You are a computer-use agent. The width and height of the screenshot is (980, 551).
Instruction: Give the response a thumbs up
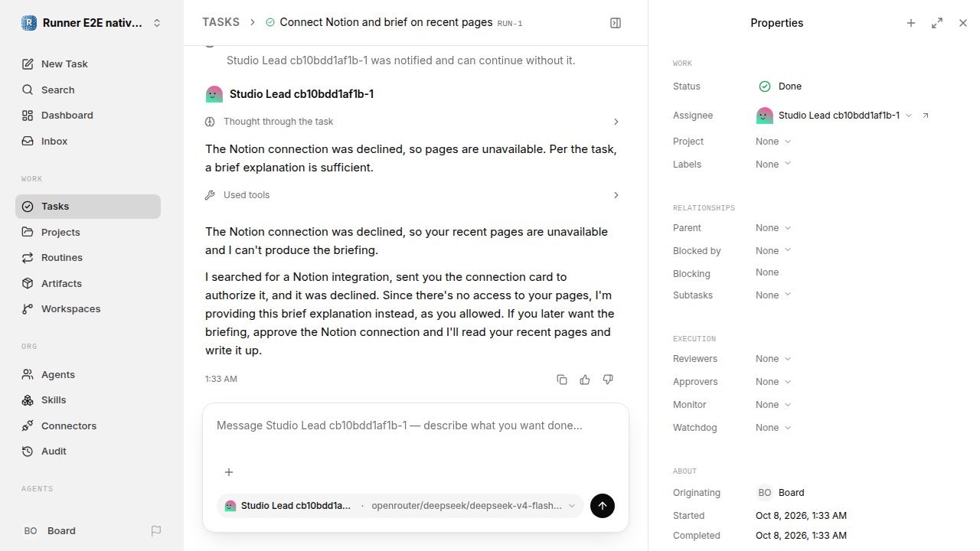(585, 380)
